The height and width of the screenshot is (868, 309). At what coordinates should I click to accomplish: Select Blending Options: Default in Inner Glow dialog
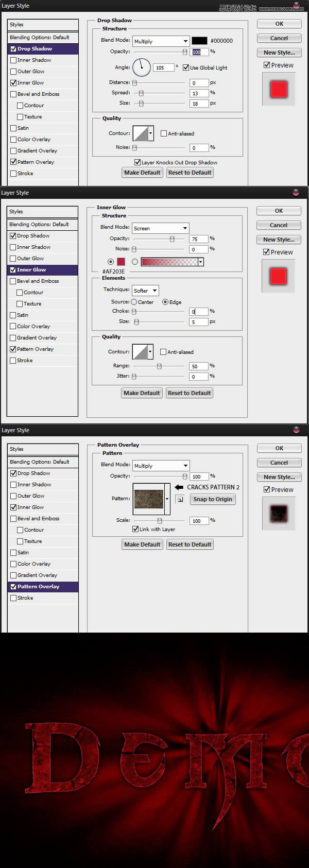tap(43, 225)
